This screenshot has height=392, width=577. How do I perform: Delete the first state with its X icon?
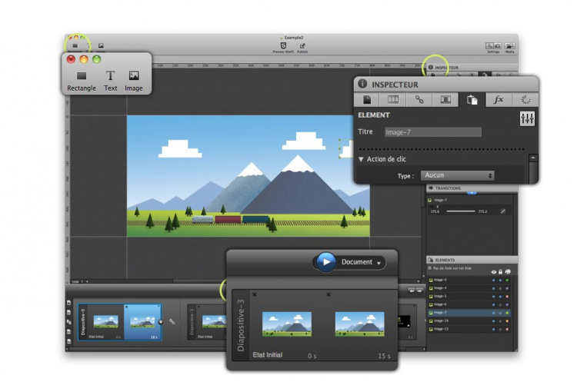(255, 294)
